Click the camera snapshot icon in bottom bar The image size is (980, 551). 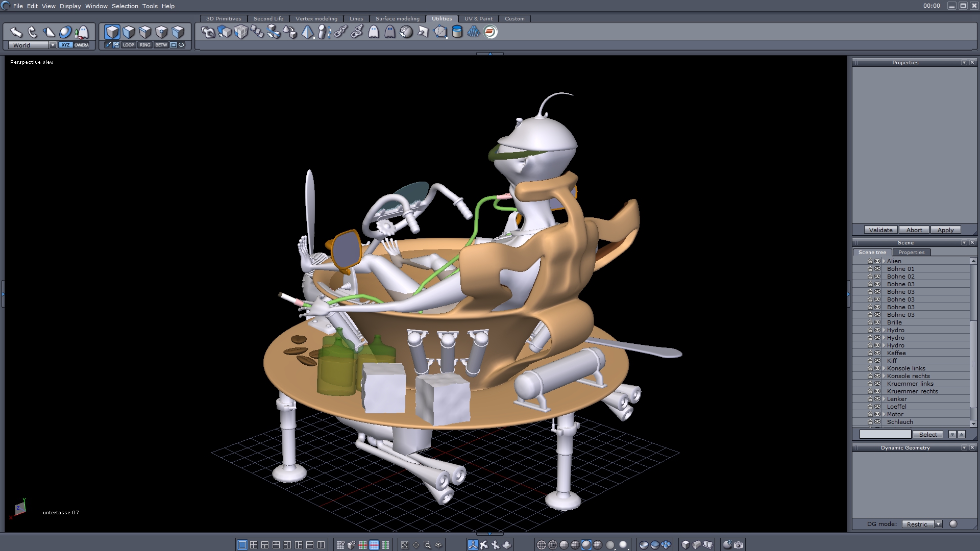pos(739,545)
